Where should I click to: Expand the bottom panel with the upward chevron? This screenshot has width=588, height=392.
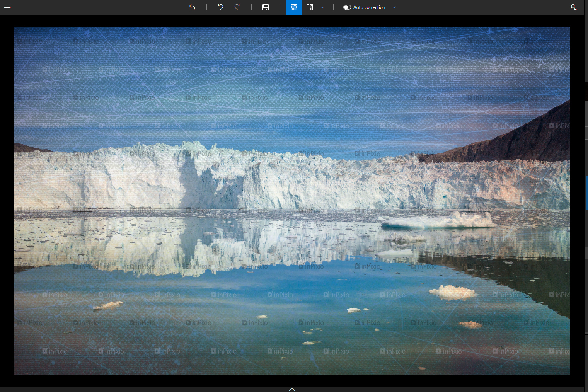click(292, 389)
